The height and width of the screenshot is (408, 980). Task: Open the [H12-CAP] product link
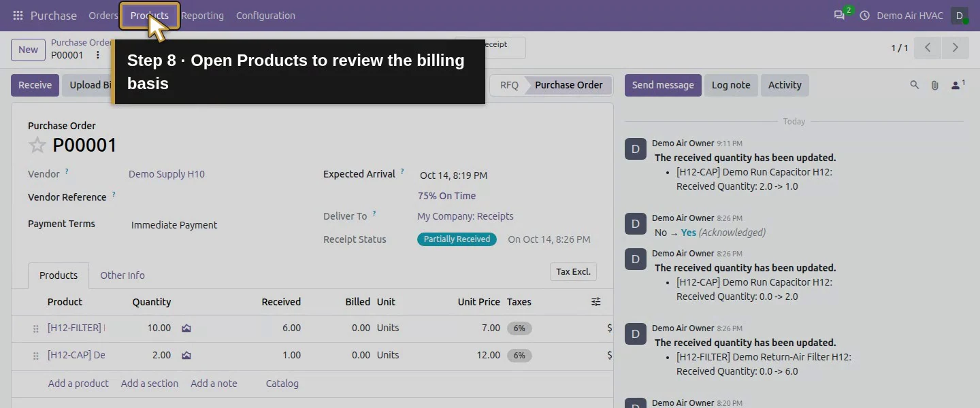76,355
